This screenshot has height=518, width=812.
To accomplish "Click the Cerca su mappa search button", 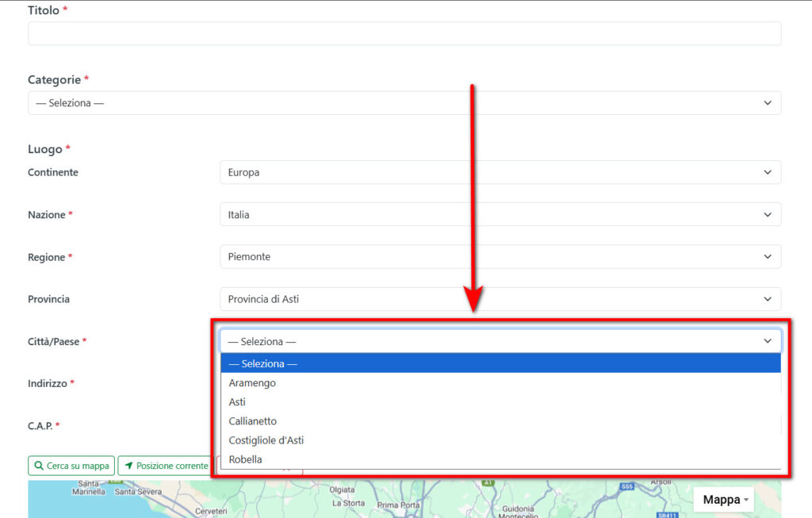I will [71, 466].
